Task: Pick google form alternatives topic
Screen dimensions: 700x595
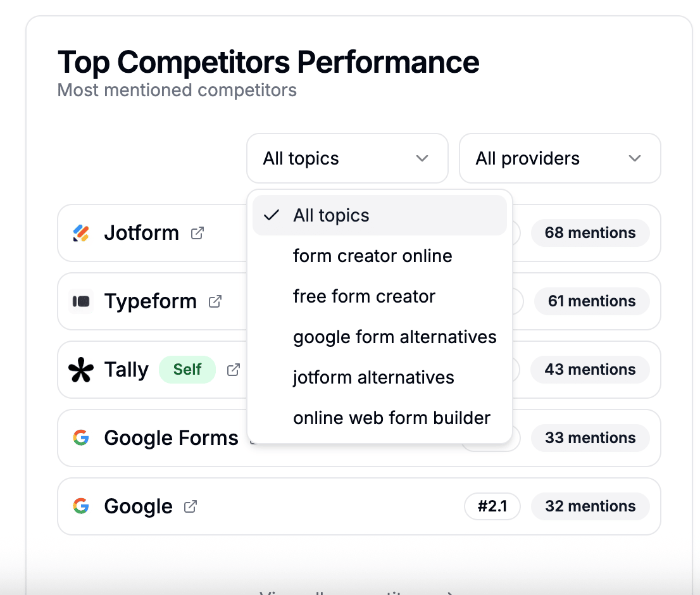Action: tap(394, 337)
